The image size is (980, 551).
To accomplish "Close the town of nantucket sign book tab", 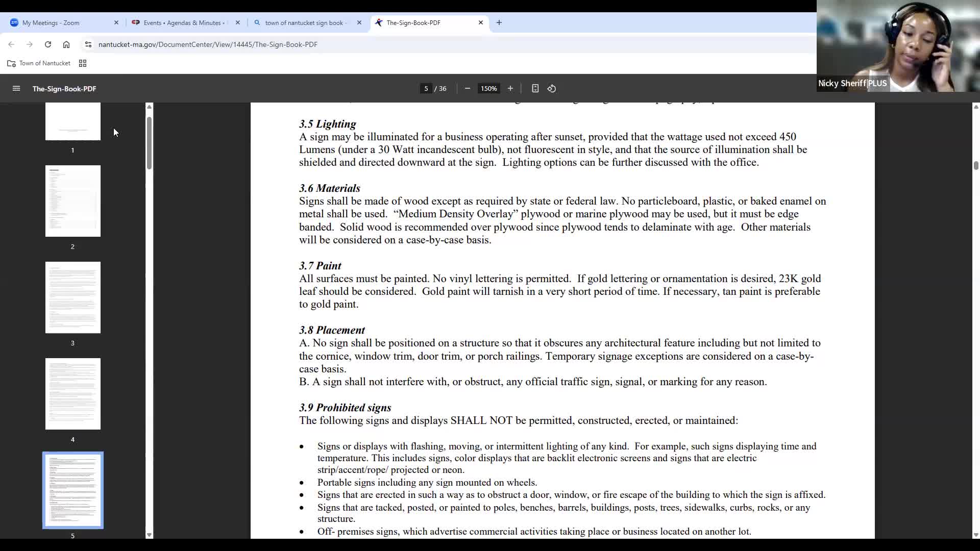I will point(359,23).
